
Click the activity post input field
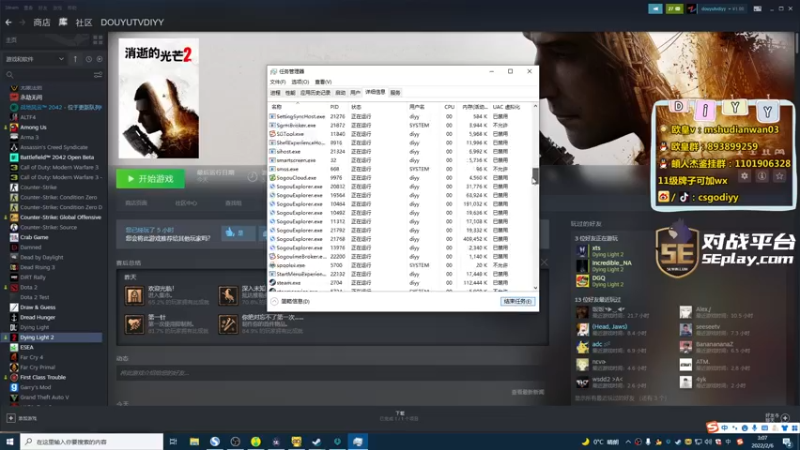click(332, 373)
